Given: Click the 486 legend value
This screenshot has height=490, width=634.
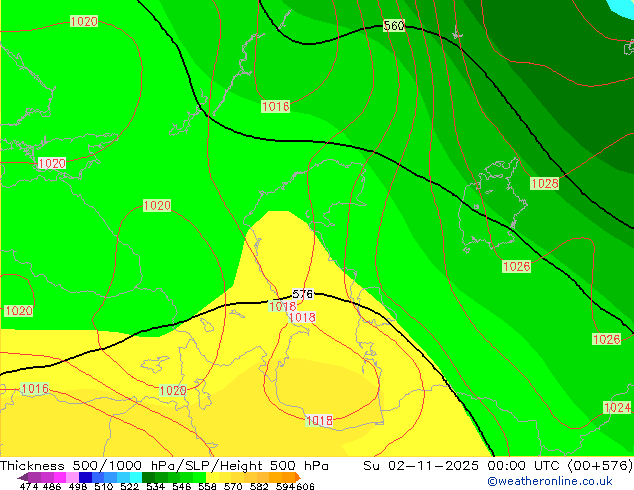Looking at the screenshot, I should tap(52, 486).
